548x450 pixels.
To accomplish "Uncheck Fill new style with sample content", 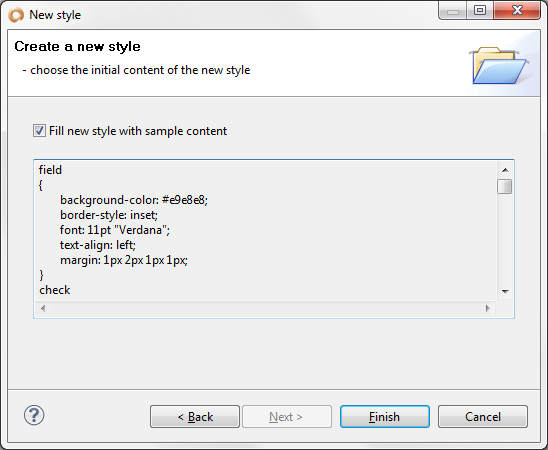I will click(x=39, y=131).
